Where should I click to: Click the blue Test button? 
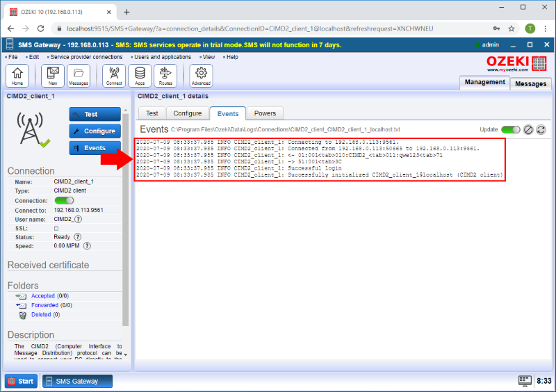pos(95,114)
